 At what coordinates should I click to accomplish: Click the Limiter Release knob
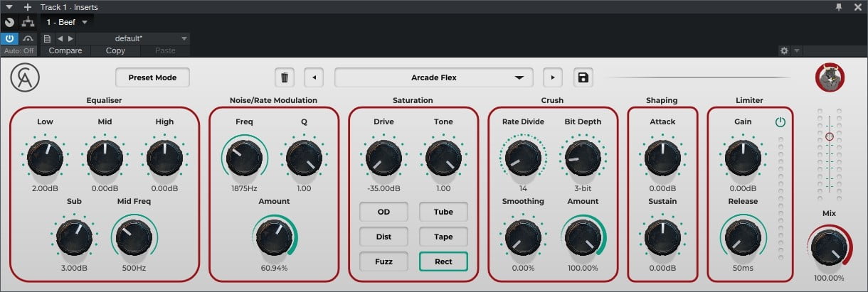coord(742,237)
